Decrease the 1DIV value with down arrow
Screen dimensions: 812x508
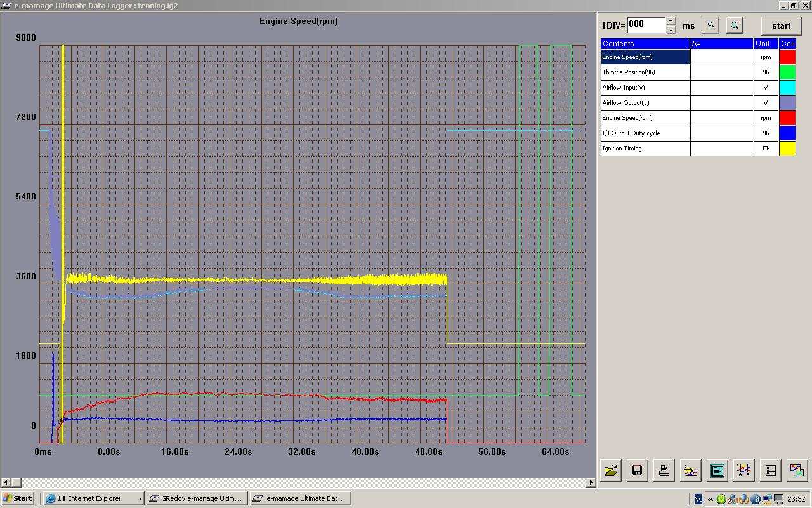tap(671, 30)
